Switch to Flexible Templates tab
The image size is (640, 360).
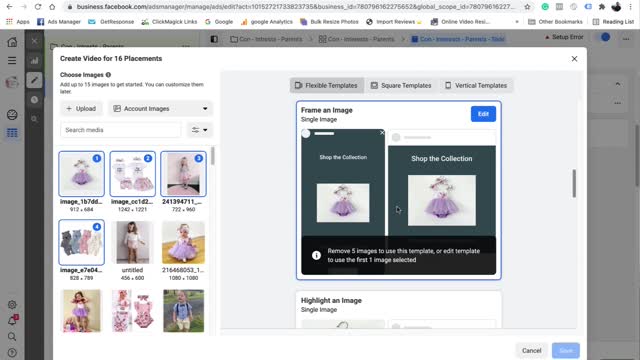coord(327,86)
